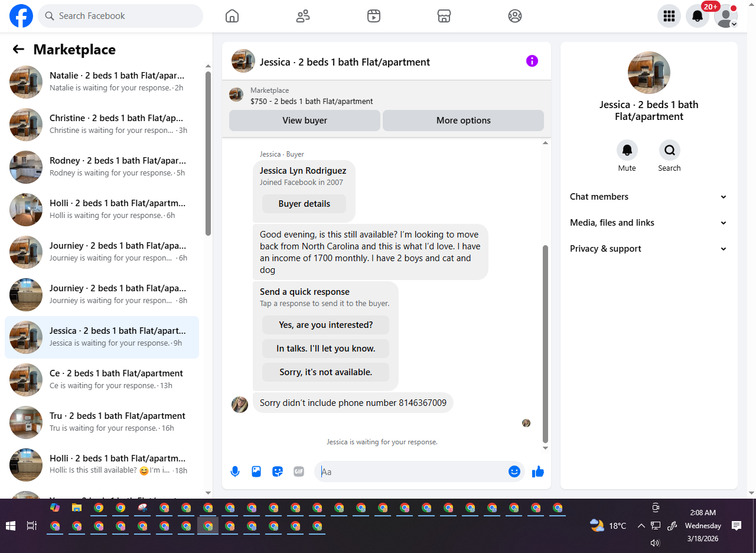This screenshot has height=553, width=756.
Task: Open Holli's "Is this still available?" conversation
Action: pyautogui.click(x=102, y=465)
